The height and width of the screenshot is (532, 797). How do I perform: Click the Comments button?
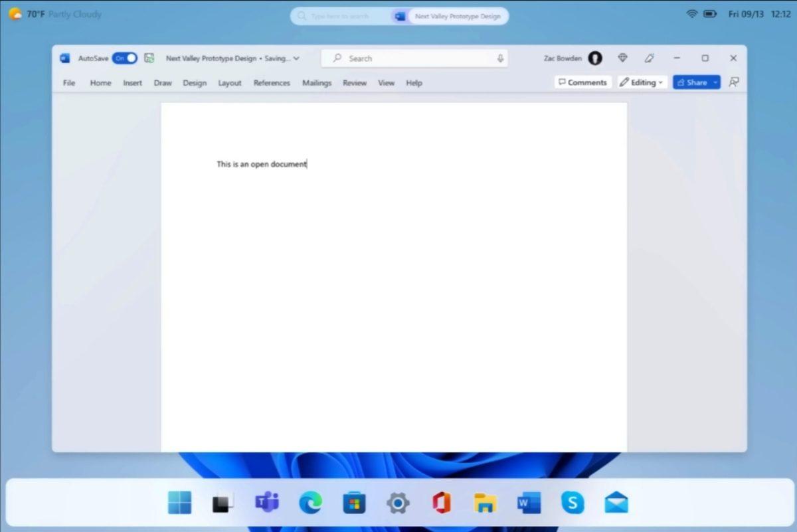[582, 82]
